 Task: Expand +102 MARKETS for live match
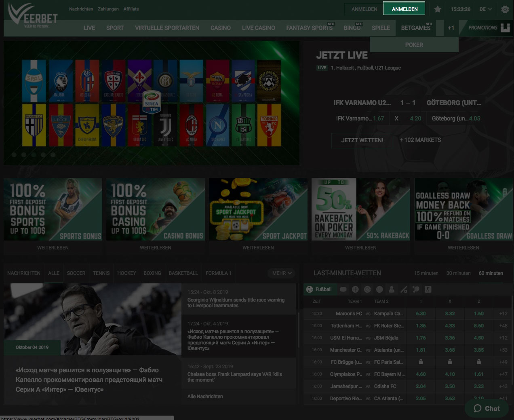point(420,140)
